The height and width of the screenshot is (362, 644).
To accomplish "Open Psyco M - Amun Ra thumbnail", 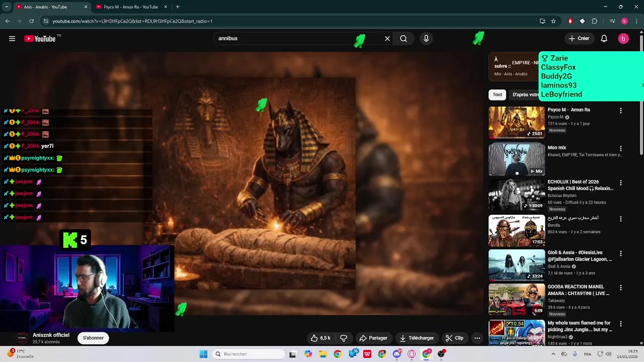I will click(517, 122).
